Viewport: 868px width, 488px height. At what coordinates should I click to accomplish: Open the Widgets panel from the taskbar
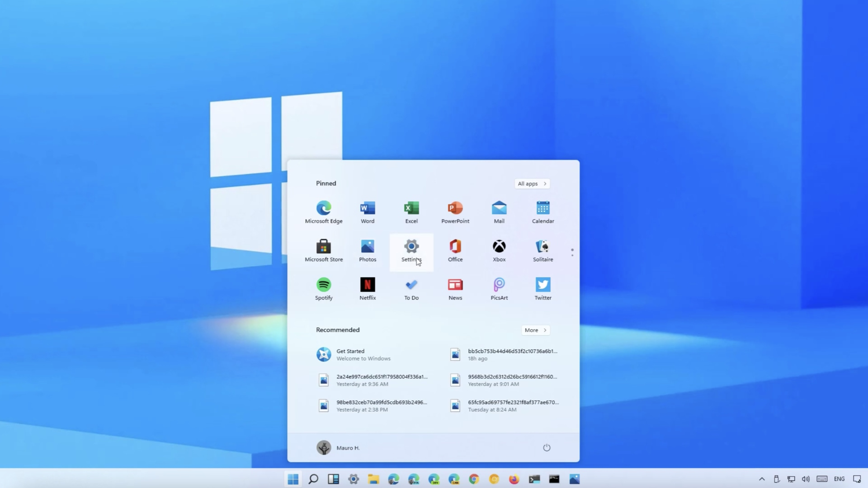pyautogui.click(x=334, y=479)
